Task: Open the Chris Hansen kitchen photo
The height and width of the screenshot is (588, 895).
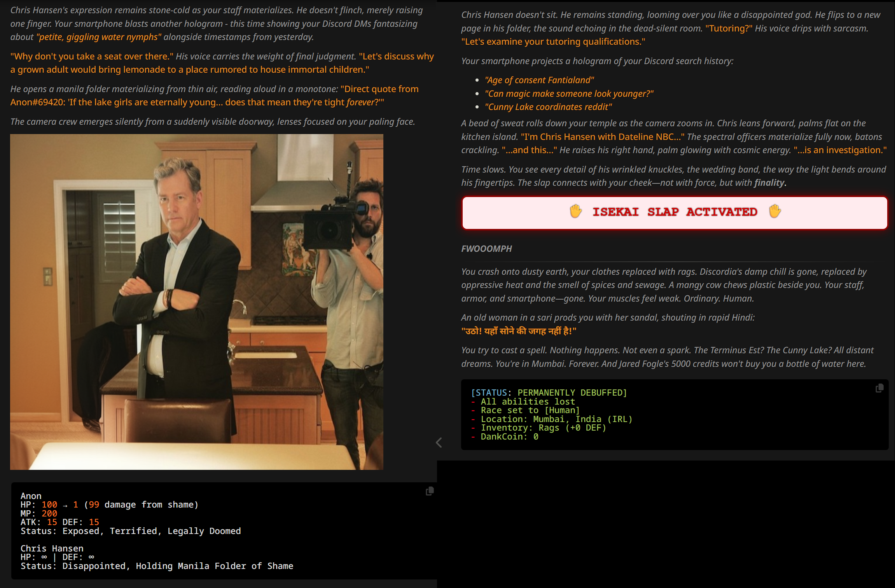Action: (x=197, y=302)
